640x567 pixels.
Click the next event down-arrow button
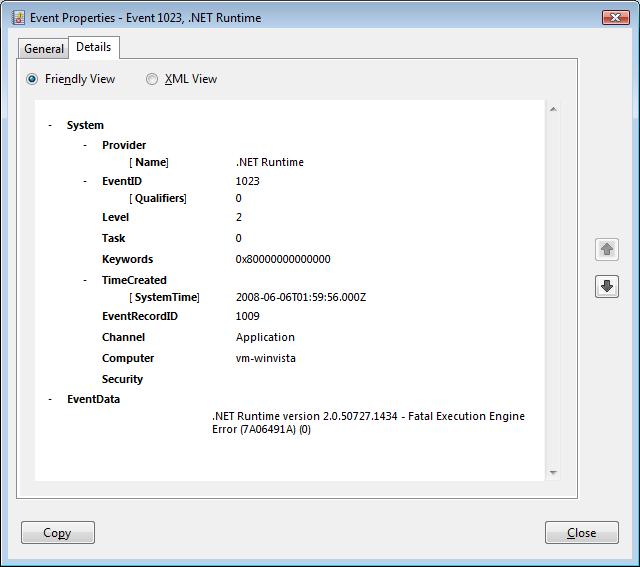[x=607, y=286]
